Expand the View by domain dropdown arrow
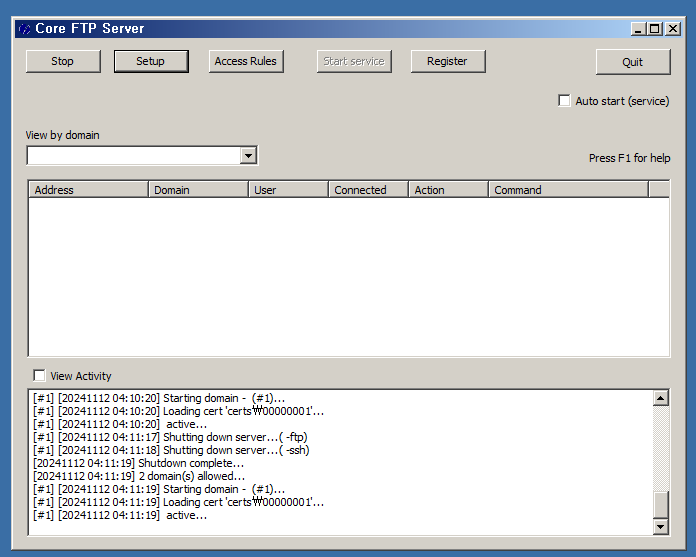 249,156
